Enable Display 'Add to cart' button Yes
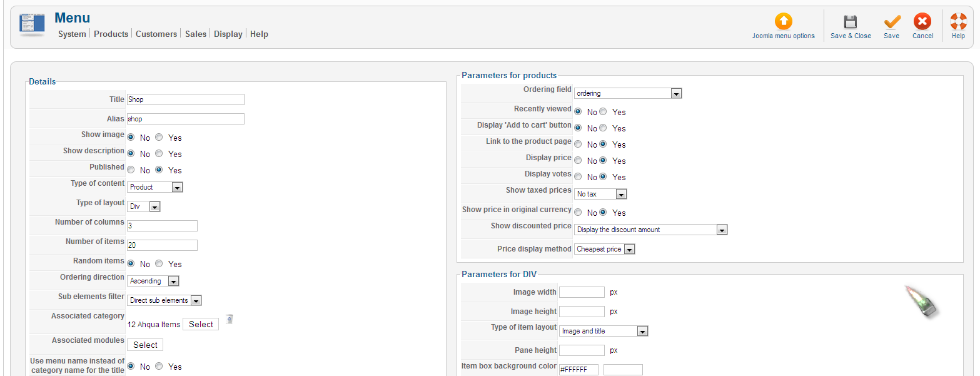 603,128
